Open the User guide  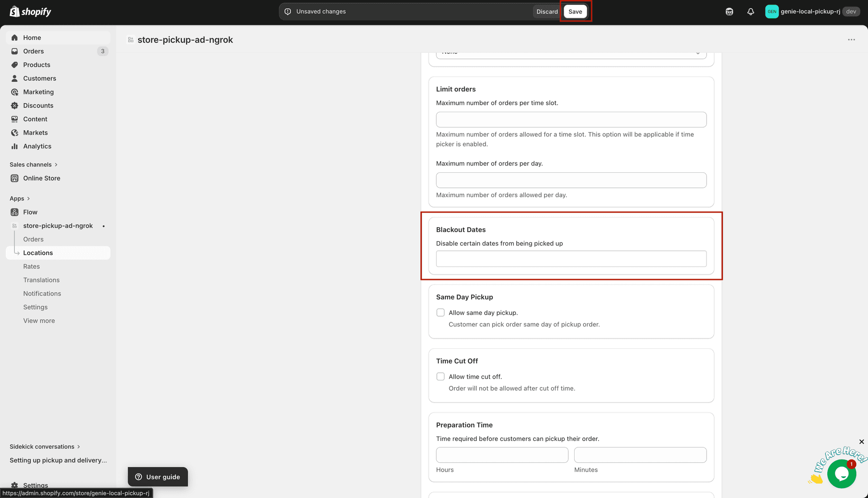click(x=158, y=477)
